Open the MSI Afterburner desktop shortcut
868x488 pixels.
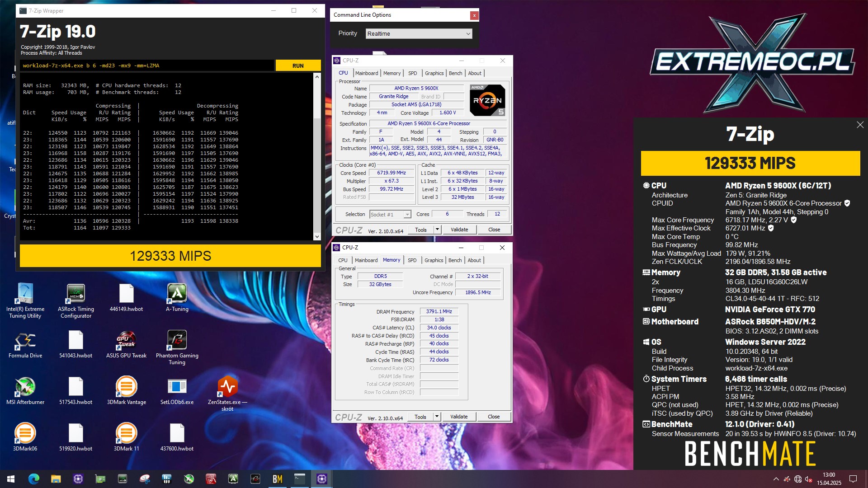[25, 391]
